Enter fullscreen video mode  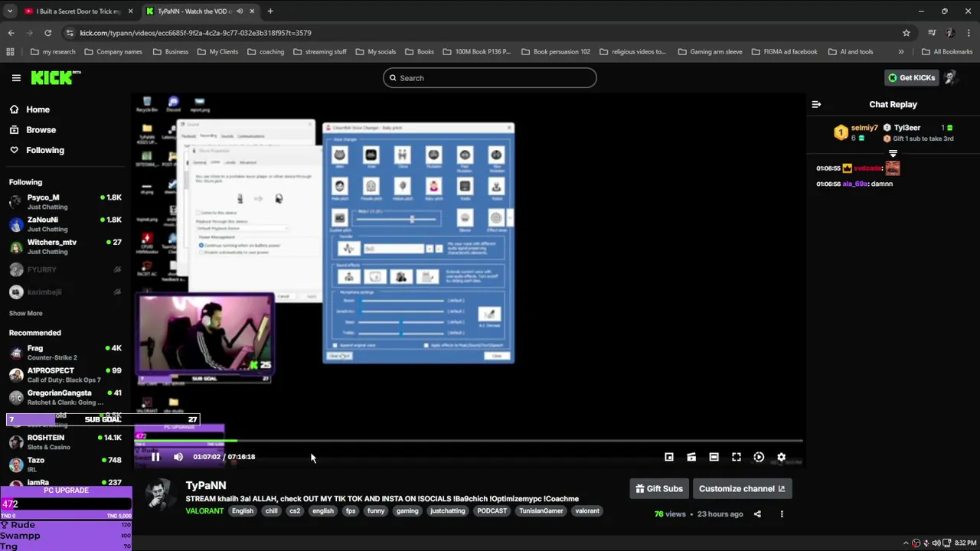(x=737, y=457)
